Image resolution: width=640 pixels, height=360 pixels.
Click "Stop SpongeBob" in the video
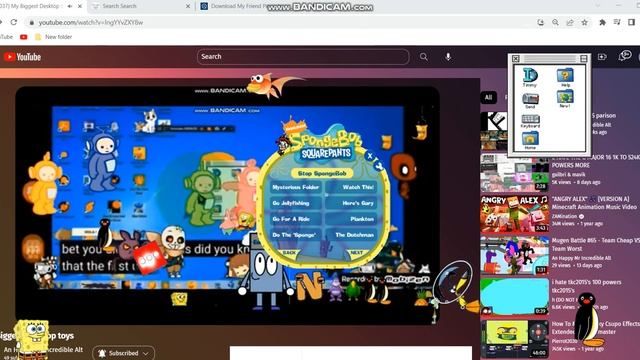click(322, 173)
